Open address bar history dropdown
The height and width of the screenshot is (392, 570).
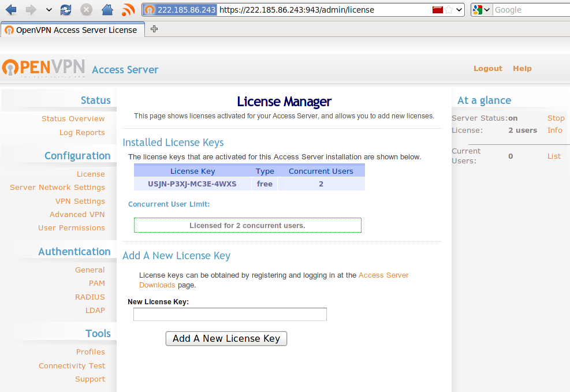[459, 10]
